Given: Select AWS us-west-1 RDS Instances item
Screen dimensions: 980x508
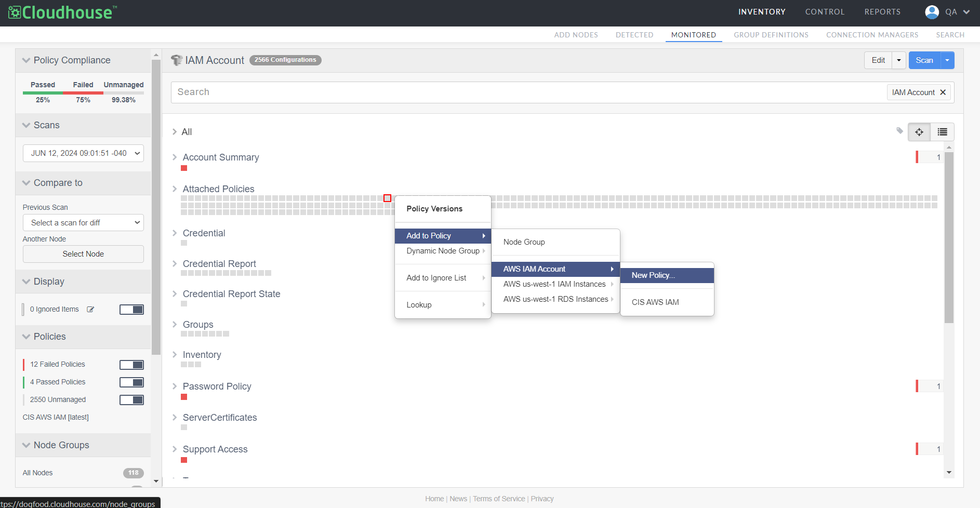Looking at the screenshot, I should pos(555,299).
